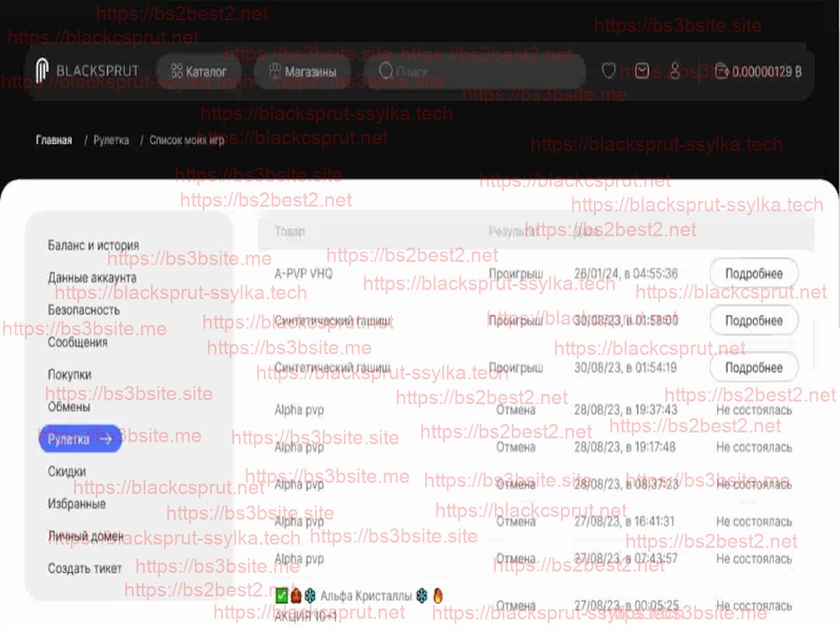Click the Товар column header

tap(289, 231)
